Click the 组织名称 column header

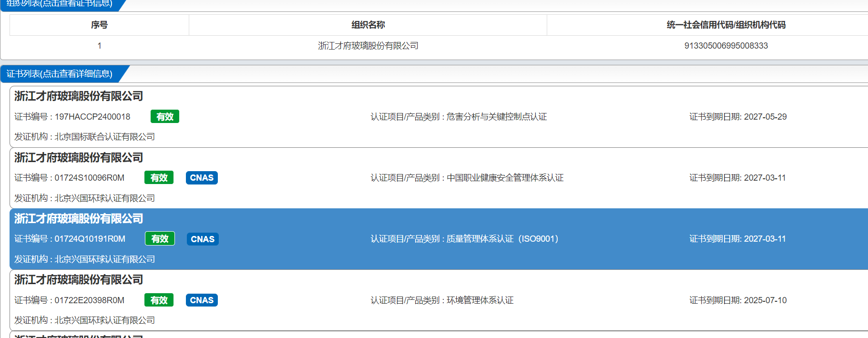tap(368, 25)
